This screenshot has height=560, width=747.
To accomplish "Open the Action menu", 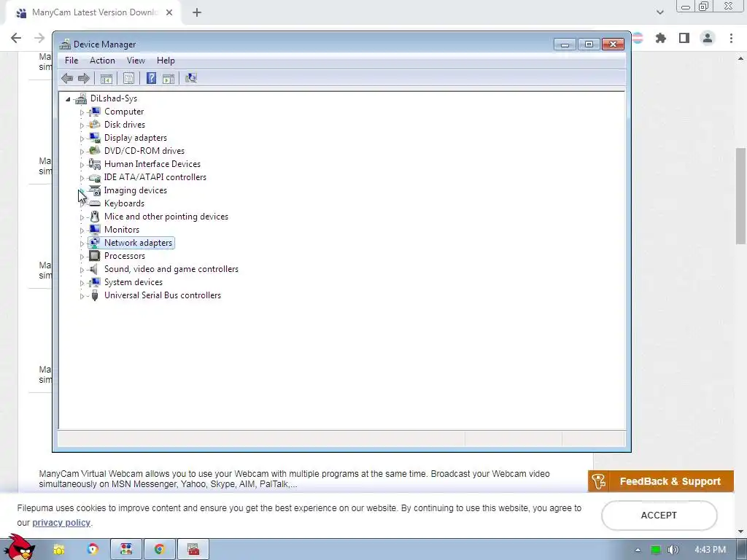I will [102, 61].
